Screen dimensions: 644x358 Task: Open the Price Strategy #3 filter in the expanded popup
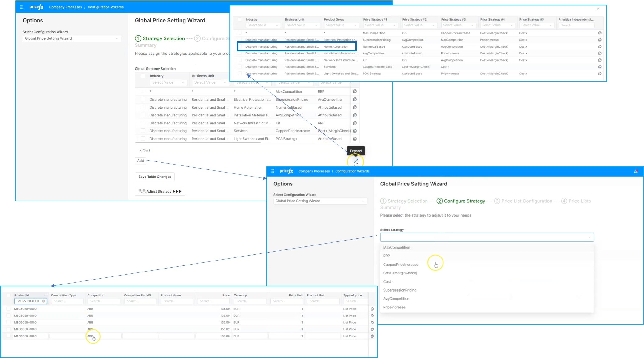(458, 25)
